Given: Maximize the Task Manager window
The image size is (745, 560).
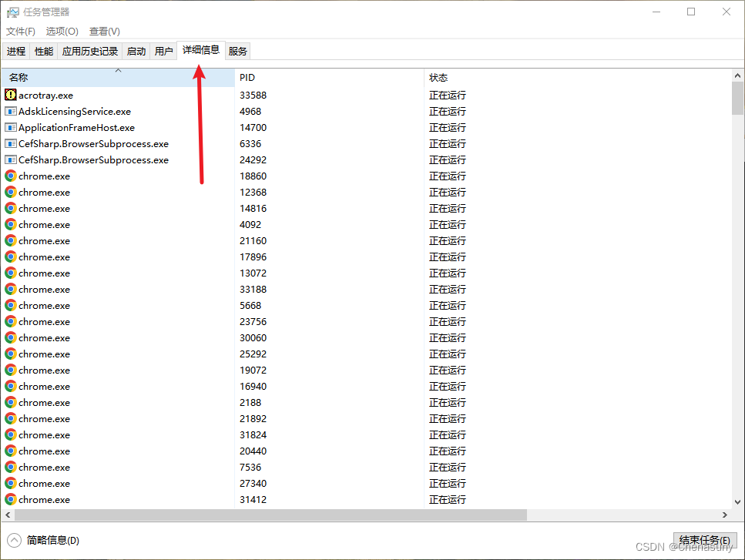Looking at the screenshot, I should click(691, 12).
